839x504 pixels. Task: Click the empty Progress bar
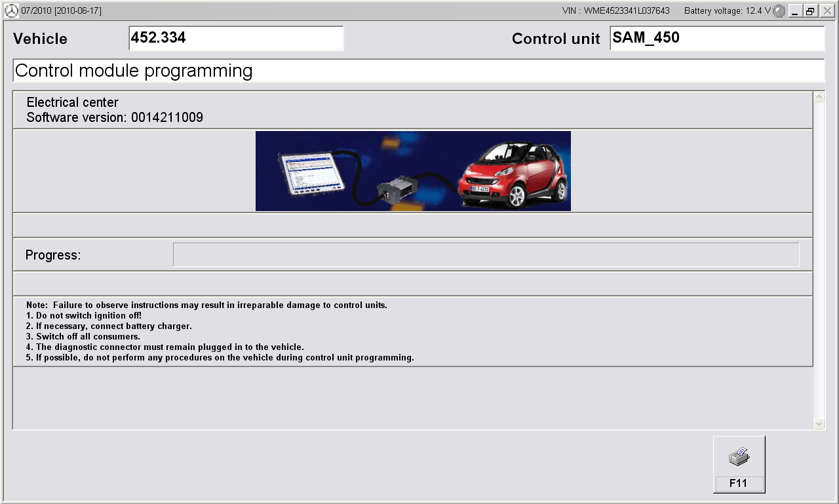click(x=486, y=255)
